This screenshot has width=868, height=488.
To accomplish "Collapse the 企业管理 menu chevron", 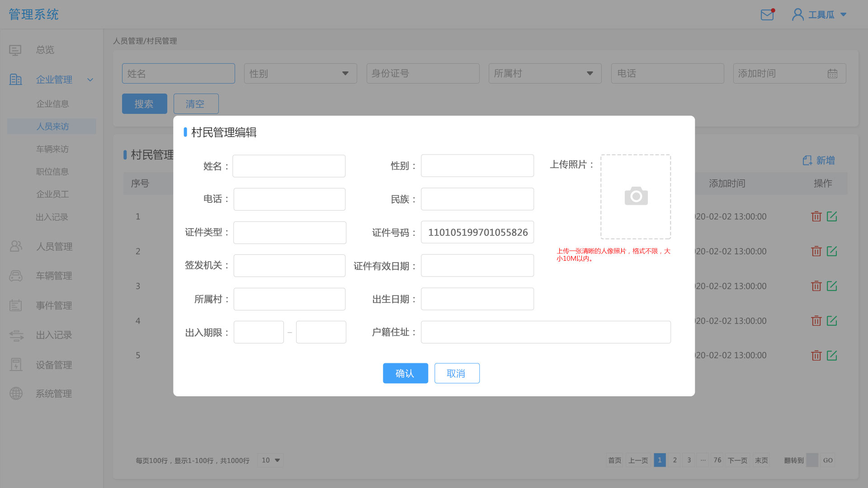I will [x=90, y=80].
